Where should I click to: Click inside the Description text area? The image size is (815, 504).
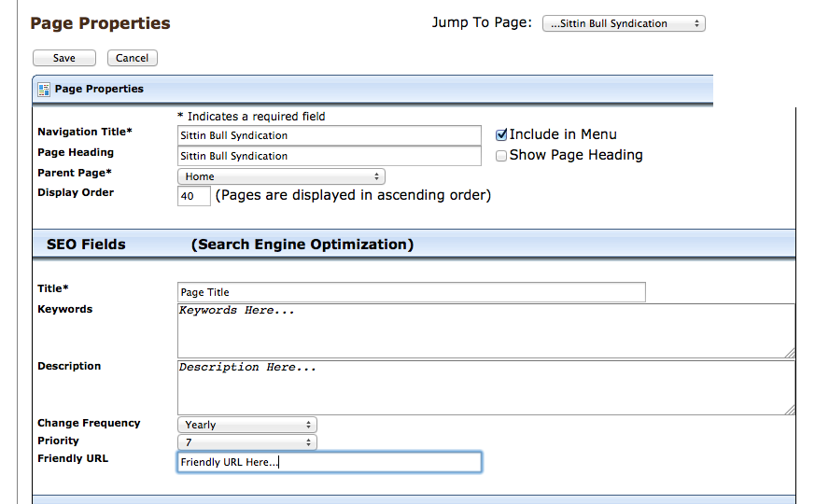[x=486, y=387]
